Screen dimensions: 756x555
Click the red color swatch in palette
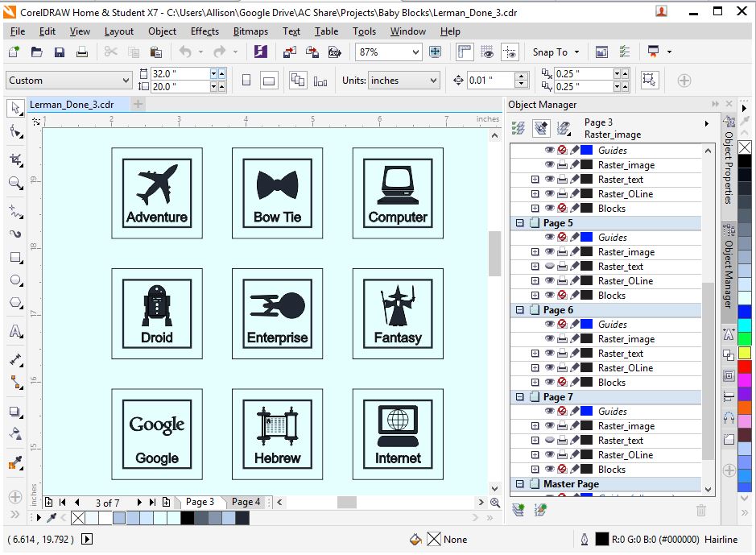coord(745,367)
